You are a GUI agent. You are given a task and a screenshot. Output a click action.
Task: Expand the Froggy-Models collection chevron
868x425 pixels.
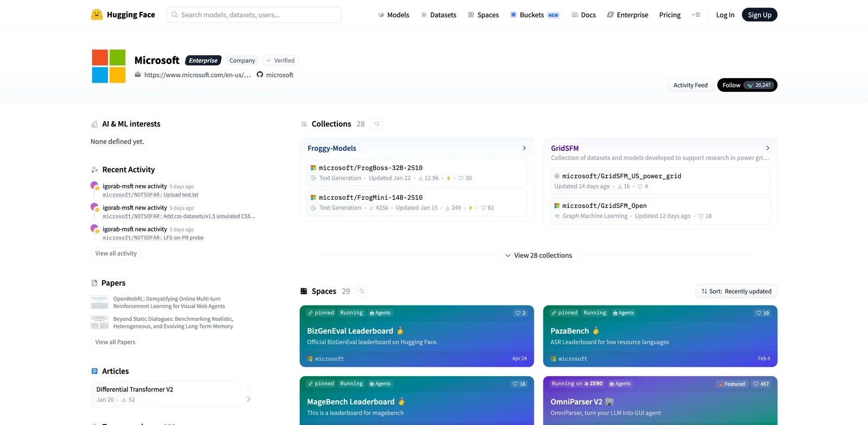pyautogui.click(x=524, y=148)
